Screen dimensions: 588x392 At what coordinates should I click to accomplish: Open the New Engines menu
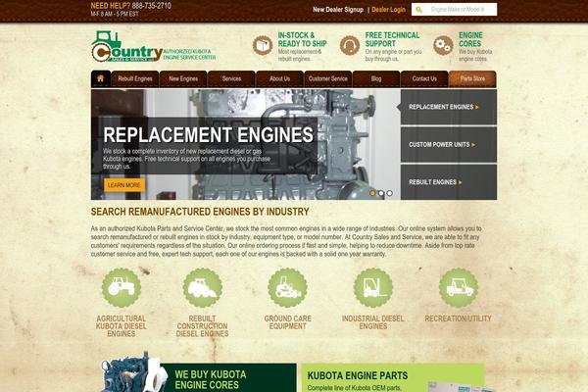point(183,78)
